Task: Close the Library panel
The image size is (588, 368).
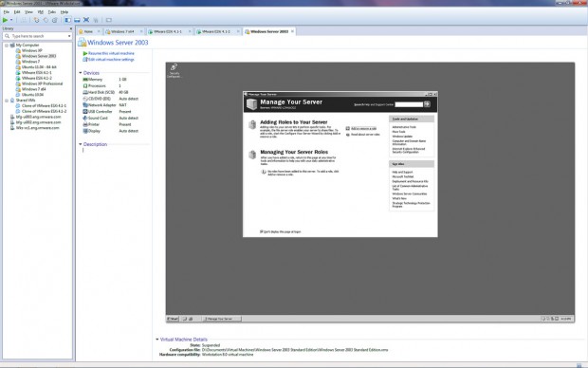Action: [70, 28]
